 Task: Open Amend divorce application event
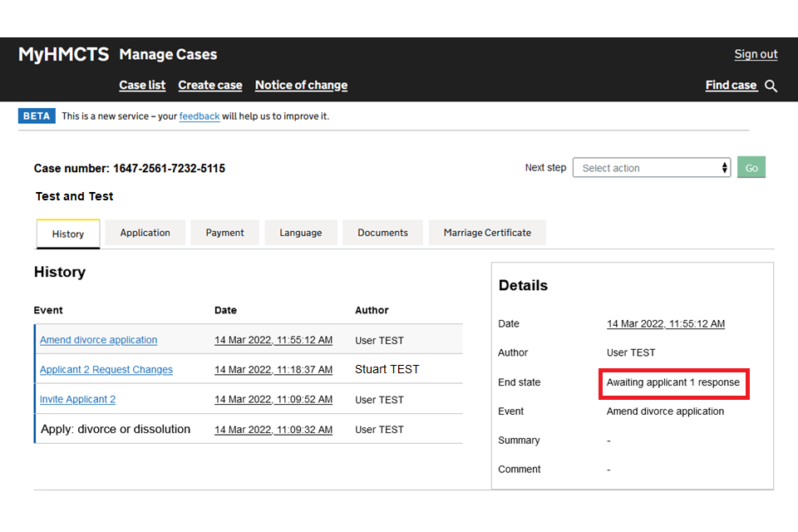tap(98, 340)
